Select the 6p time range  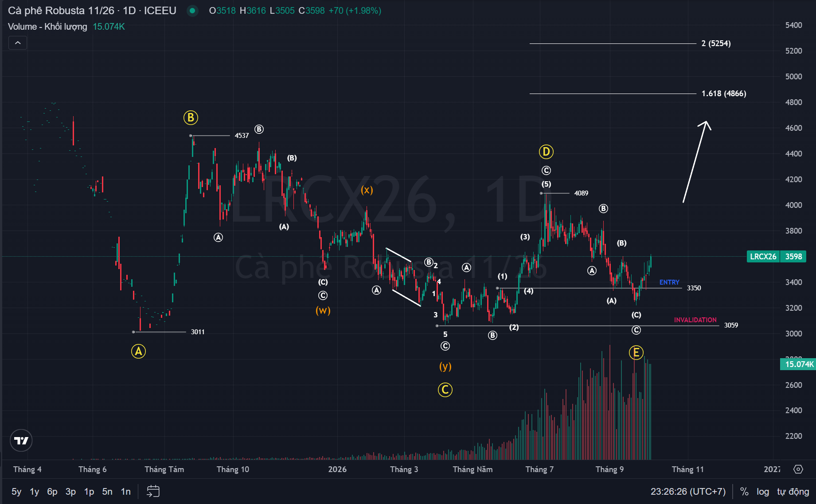click(x=52, y=492)
